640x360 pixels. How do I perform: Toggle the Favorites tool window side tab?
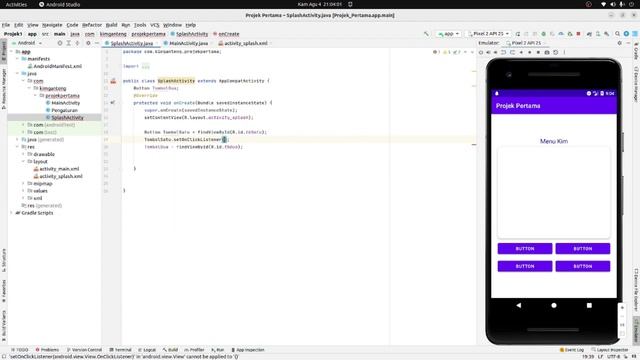click(x=4, y=291)
